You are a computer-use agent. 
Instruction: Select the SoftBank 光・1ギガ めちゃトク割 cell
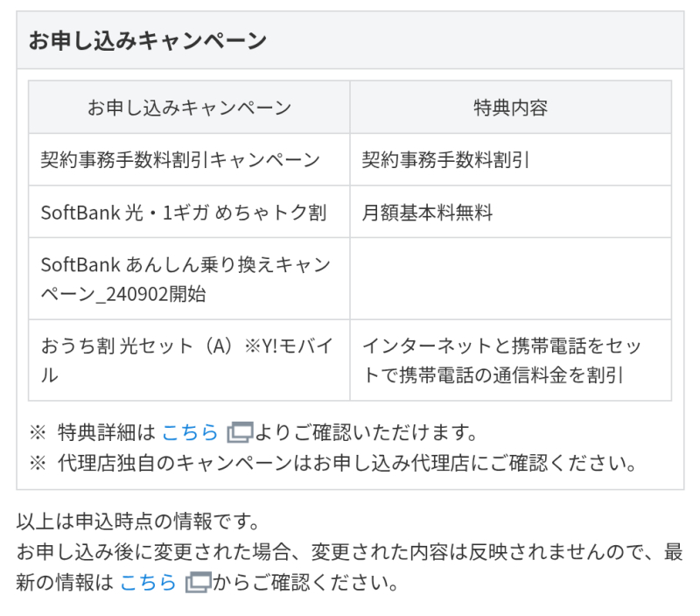click(x=184, y=213)
